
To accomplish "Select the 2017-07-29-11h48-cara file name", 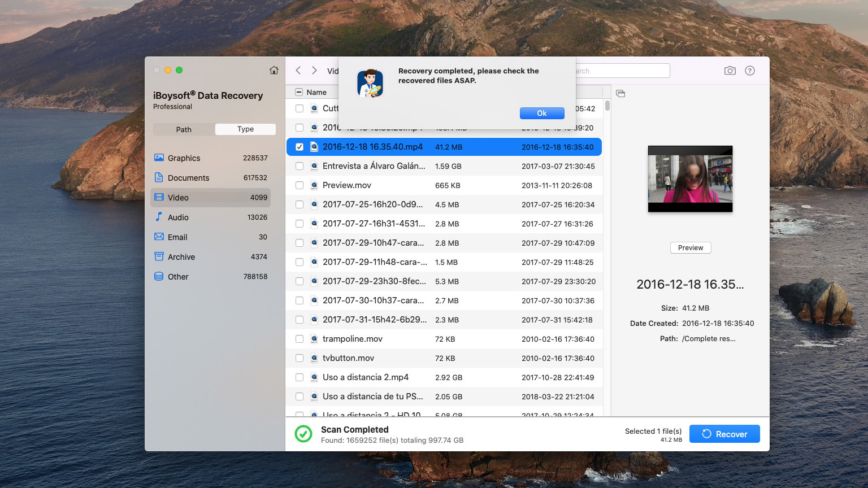I will (x=375, y=262).
